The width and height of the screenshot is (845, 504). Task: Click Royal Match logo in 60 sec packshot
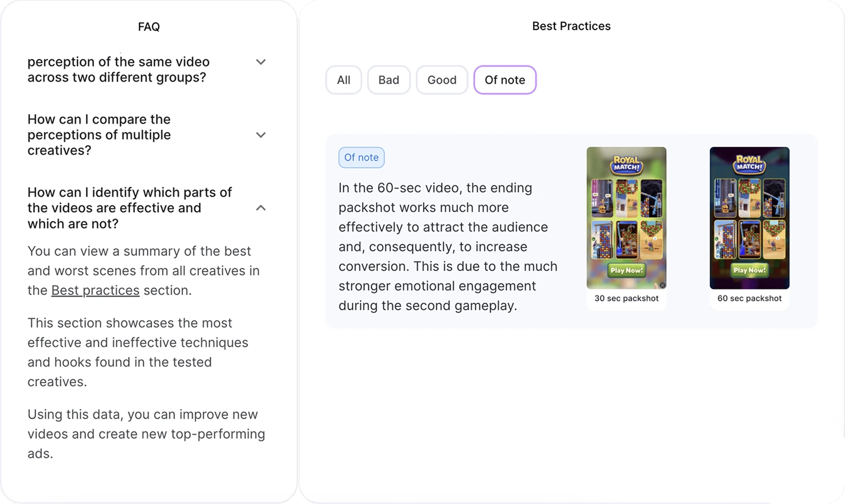[x=749, y=164]
